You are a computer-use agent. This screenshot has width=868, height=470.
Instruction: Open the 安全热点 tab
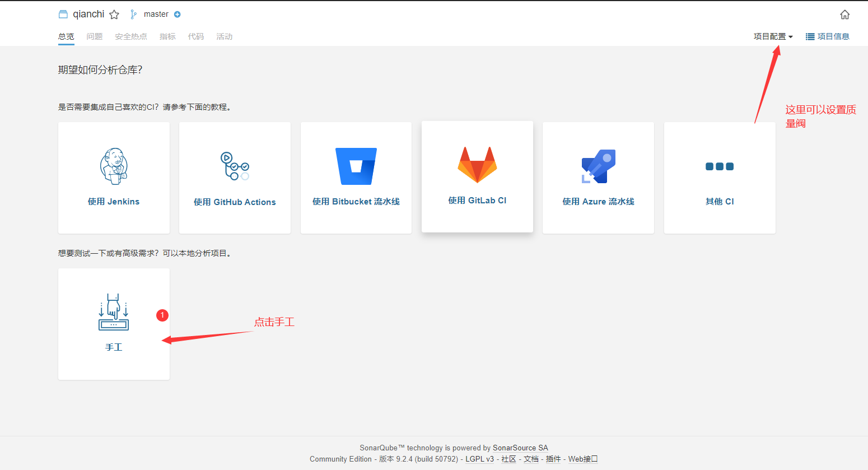tap(131, 36)
